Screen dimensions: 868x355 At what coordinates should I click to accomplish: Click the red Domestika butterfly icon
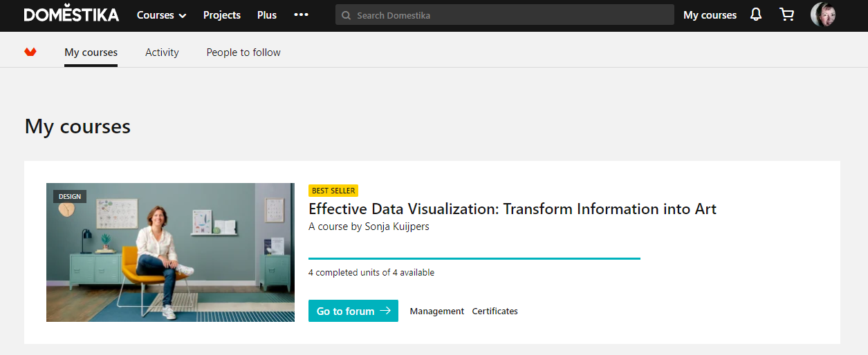pos(30,52)
